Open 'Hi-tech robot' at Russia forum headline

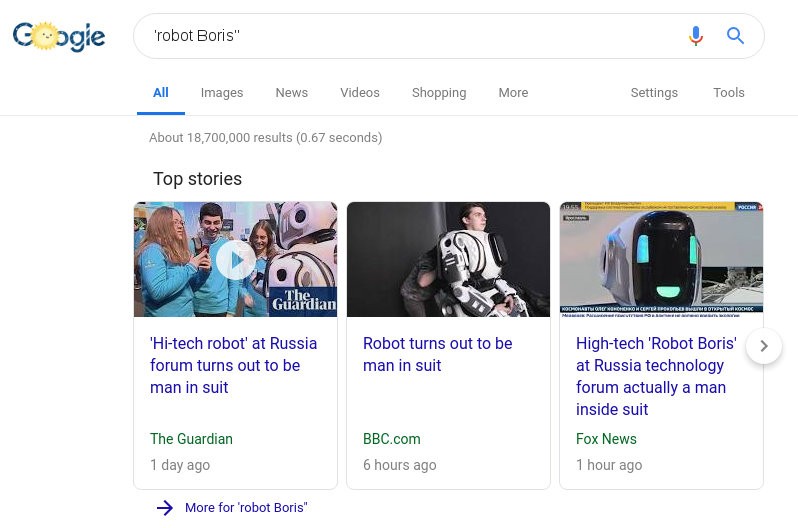(234, 365)
